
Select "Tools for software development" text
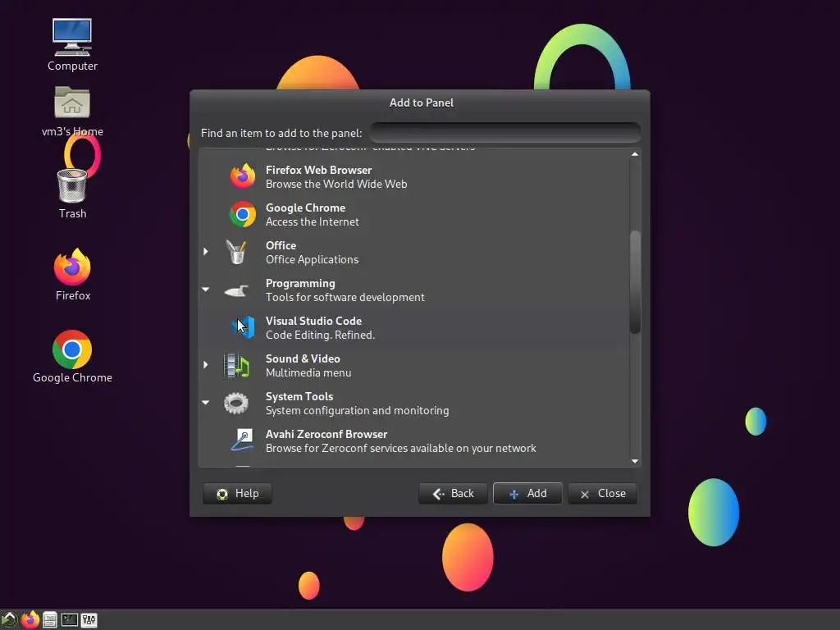coord(345,297)
